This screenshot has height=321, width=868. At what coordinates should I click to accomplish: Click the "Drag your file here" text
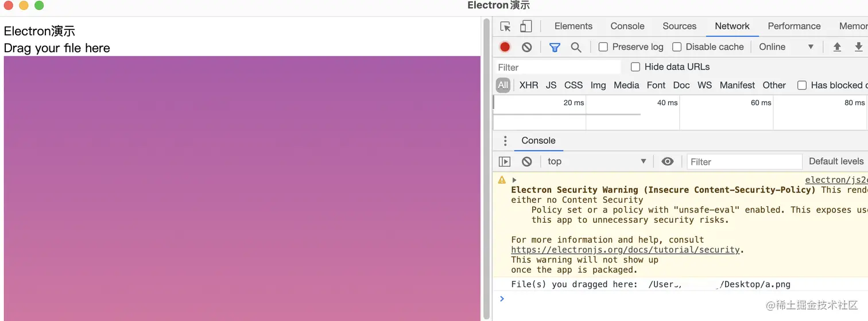coord(57,48)
